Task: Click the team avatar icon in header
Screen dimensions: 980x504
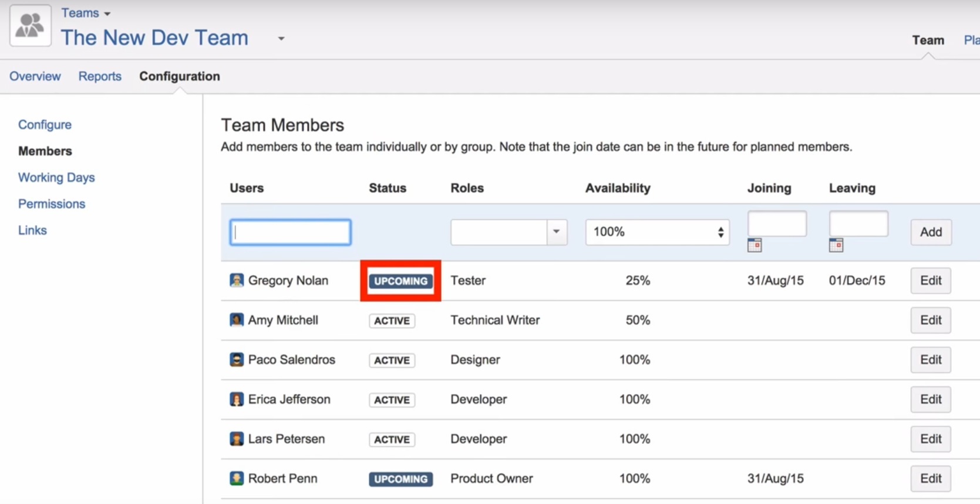Action: click(x=30, y=26)
